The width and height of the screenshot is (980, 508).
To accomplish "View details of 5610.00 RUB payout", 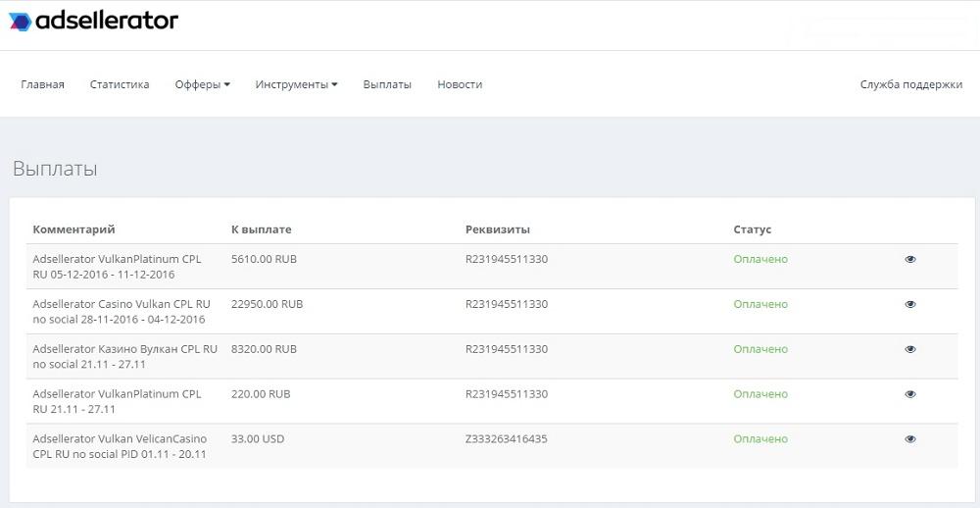I will (x=910, y=259).
